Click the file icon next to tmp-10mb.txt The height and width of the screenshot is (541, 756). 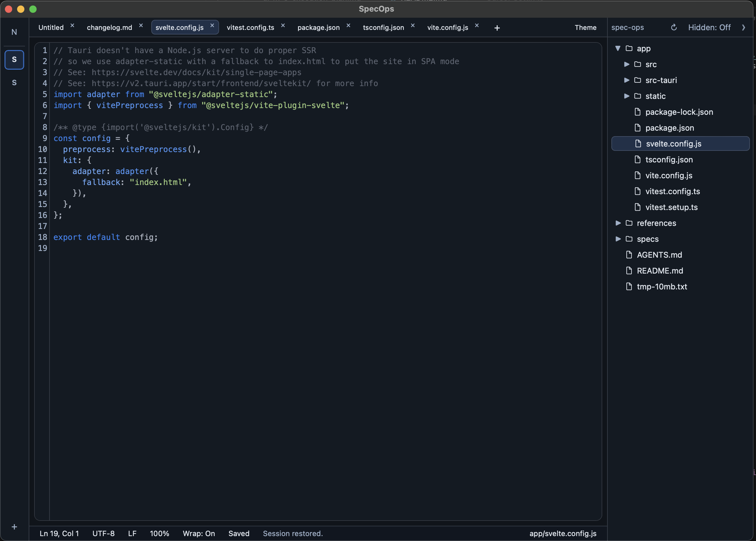point(629,286)
